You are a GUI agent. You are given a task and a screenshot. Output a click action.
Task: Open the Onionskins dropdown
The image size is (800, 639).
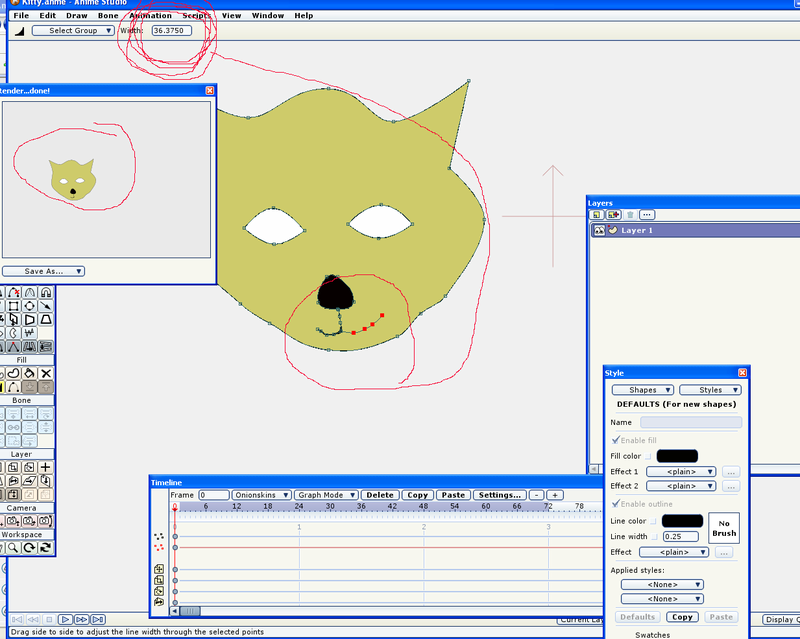coord(261,495)
